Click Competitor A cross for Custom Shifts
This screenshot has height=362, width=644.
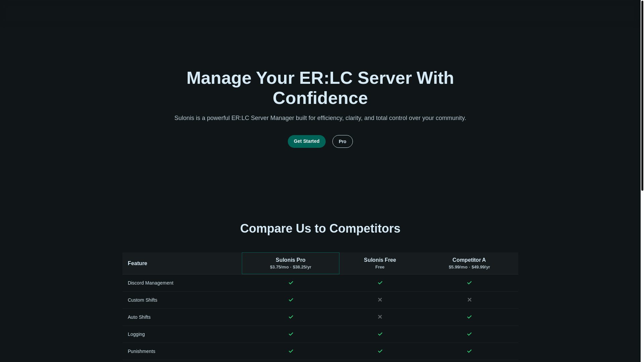click(469, 300)
